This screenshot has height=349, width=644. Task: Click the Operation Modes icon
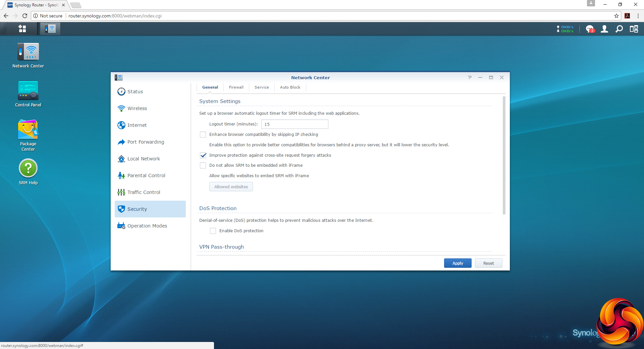tap(121, 226)
